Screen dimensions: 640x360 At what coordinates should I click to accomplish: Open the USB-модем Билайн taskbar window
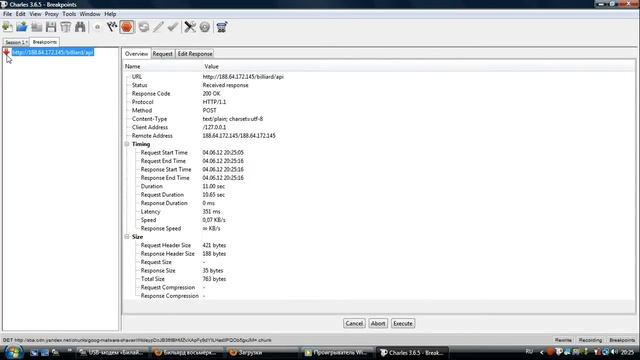tap(112, 353)
